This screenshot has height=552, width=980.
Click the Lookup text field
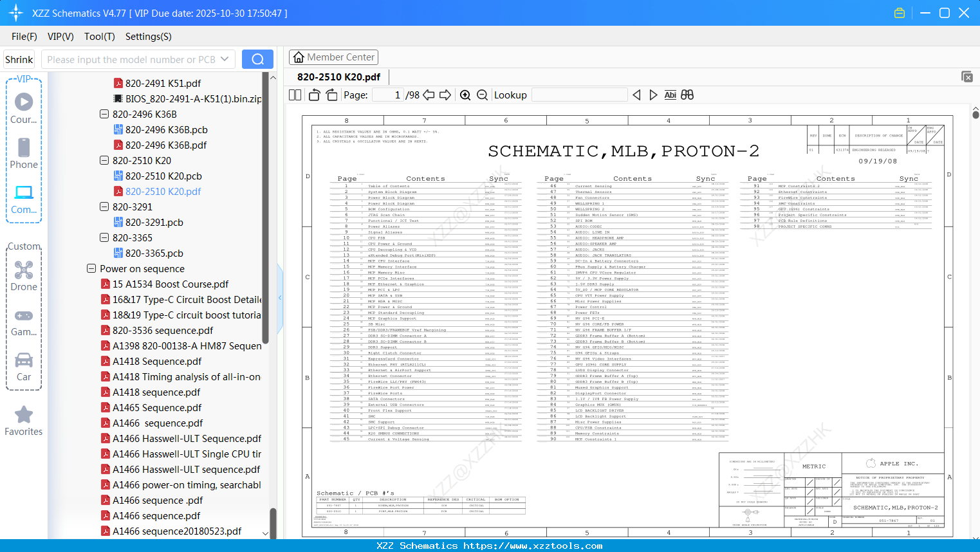point(580,95)
